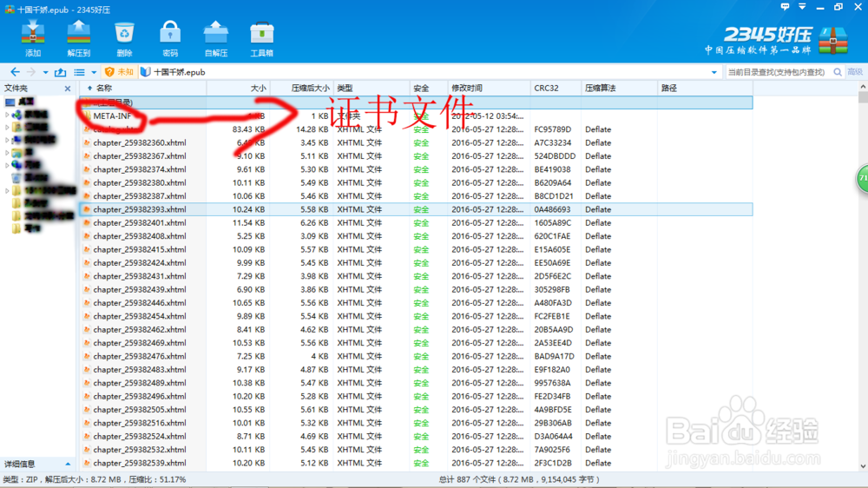
Task: Open navigation history dropdown arrow
Action: point(45,73)
